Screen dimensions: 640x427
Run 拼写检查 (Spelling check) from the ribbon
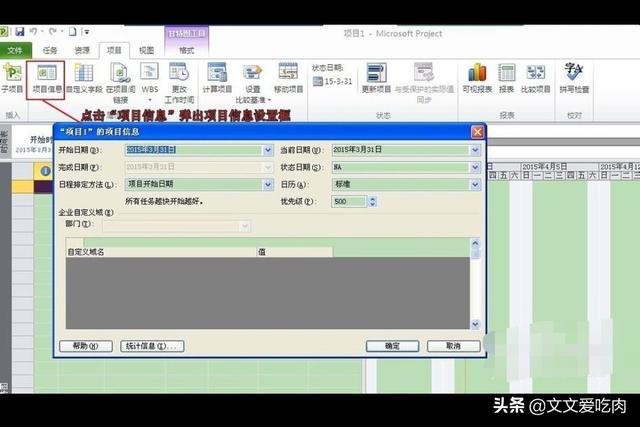pyautogui.click(x=574, y=78)
